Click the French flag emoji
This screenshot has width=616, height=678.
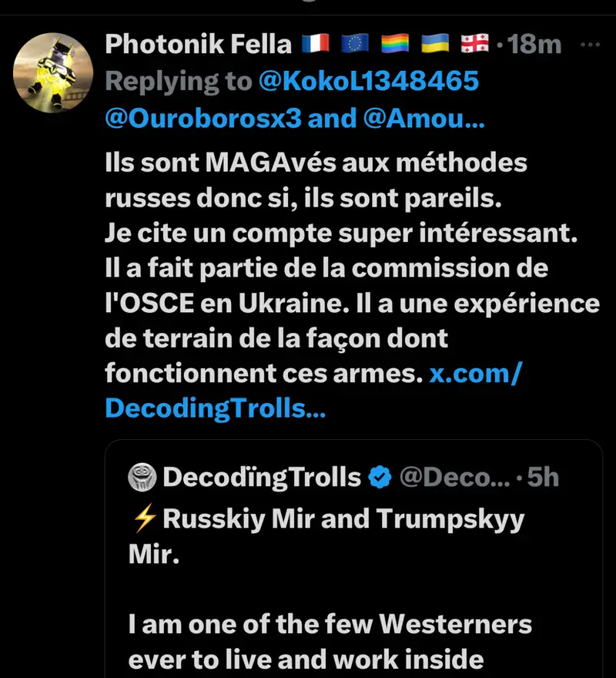[x=317, y=44]
